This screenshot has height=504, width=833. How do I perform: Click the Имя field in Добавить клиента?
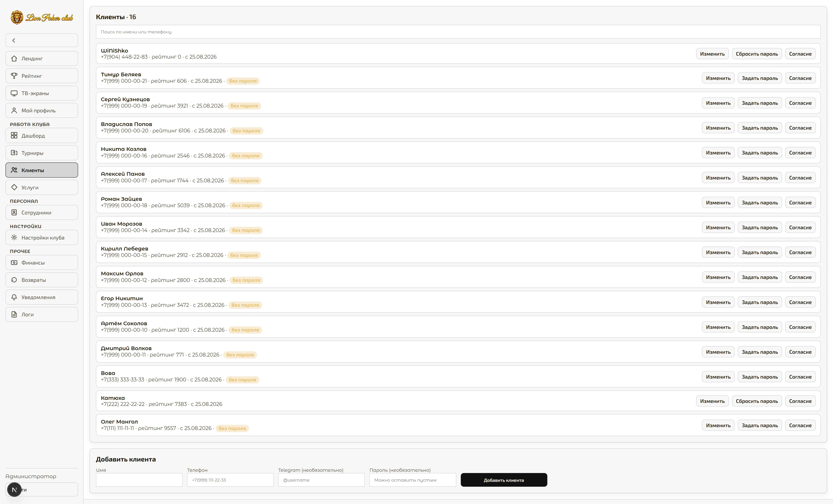[x=139, y=480]
